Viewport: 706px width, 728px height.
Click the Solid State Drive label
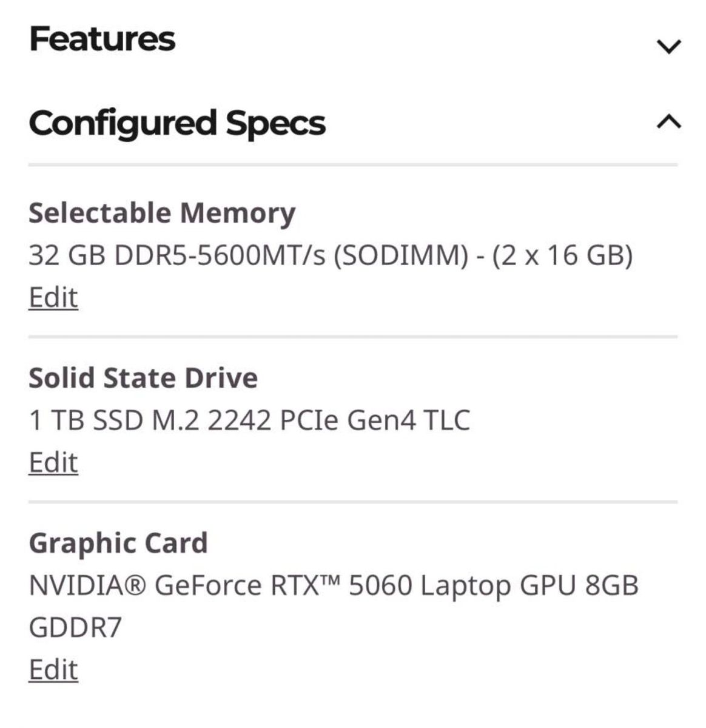click(x=143, y=378)
